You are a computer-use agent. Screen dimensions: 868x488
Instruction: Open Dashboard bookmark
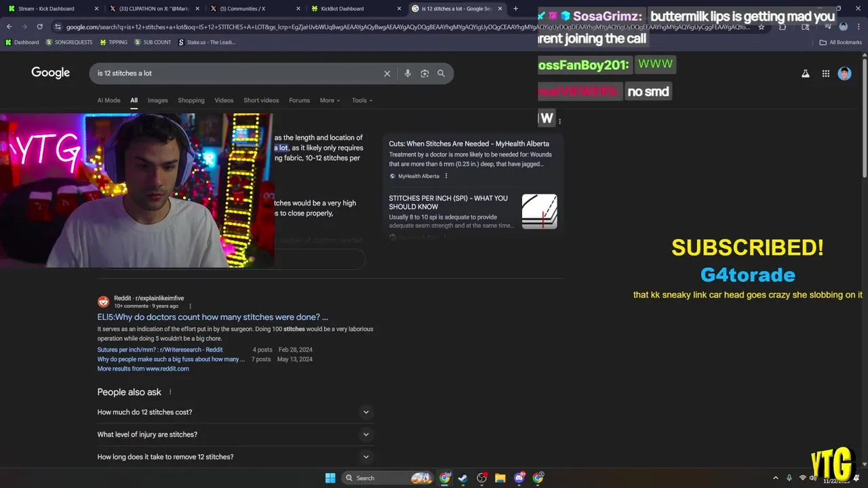tap(22, 42)
